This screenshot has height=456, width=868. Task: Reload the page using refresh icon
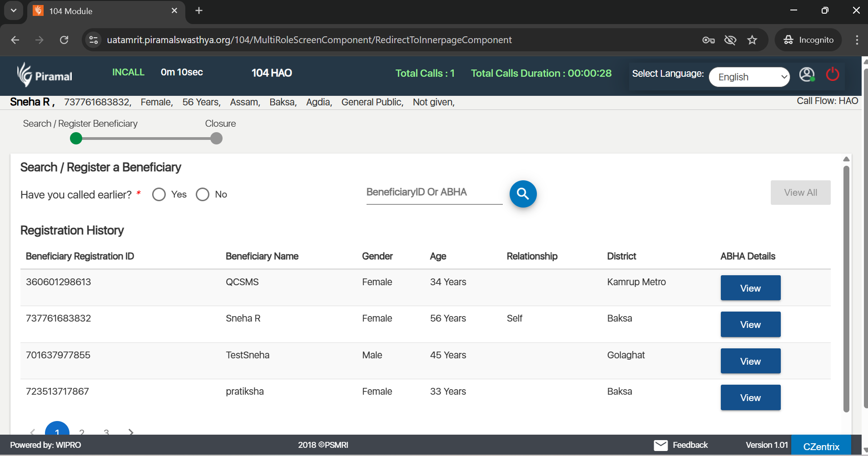point(64,40)
